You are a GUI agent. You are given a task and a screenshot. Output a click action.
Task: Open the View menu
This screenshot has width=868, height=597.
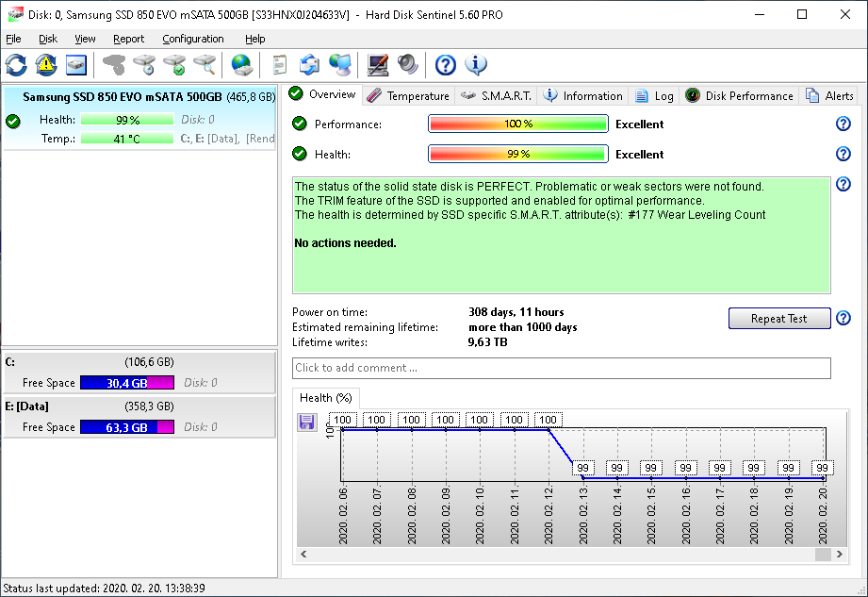(x=85, y=39)
